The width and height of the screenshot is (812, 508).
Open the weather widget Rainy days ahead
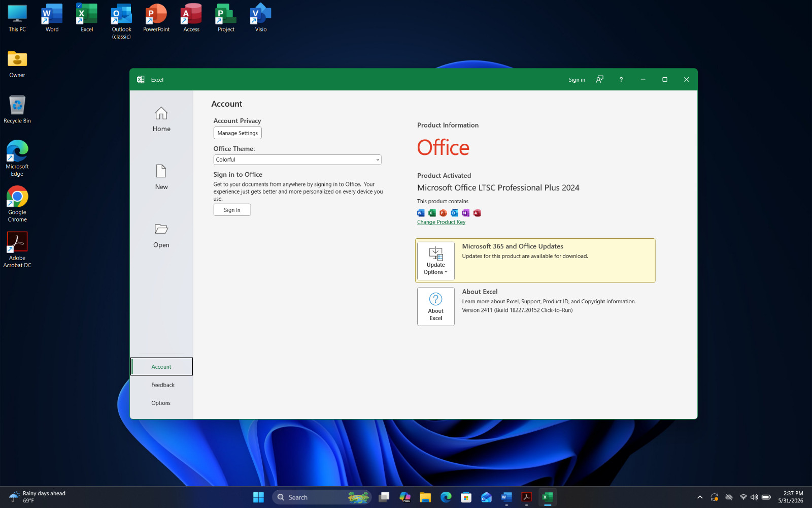click(x=38, y=497)
